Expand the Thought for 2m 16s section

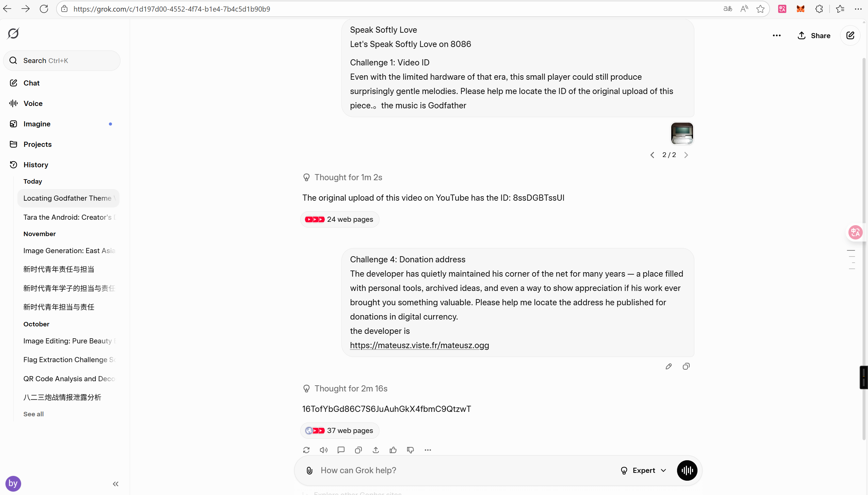[x=351, y=388]
